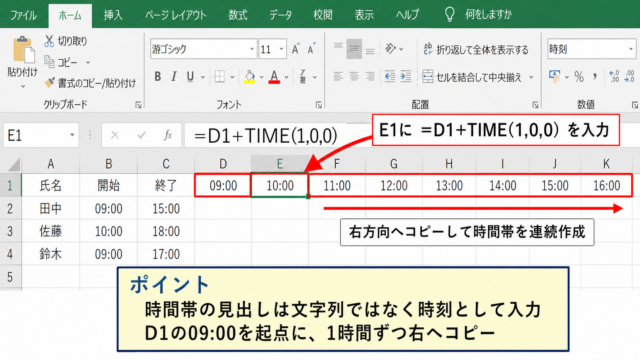Switch to the ページレイアウト tab
640x360 pixels.
tap(176, 15)
